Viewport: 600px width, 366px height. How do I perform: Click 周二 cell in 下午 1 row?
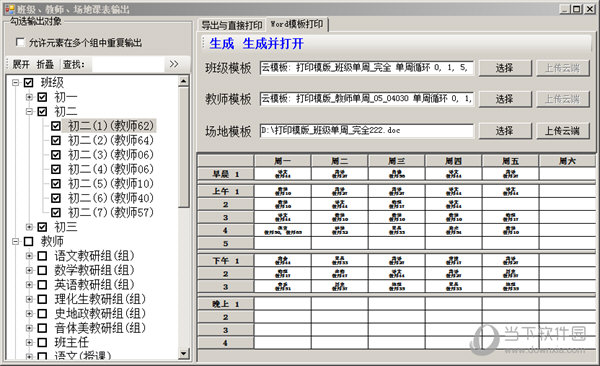(x=340, y=261)
